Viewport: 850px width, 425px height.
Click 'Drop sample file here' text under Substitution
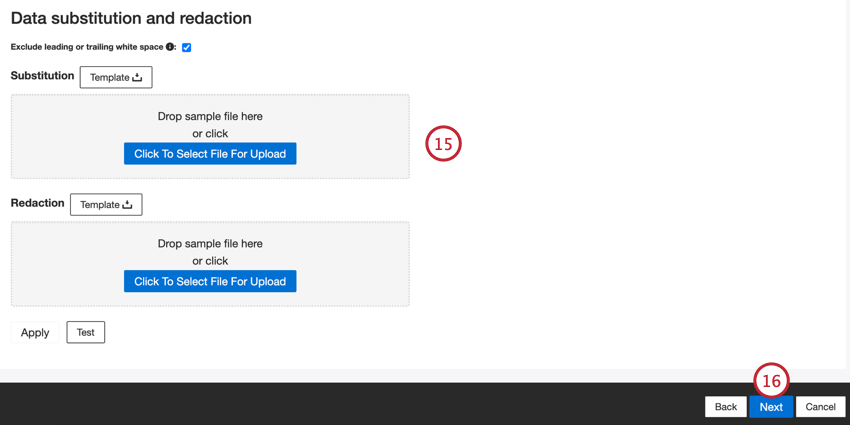pos(210,116)
